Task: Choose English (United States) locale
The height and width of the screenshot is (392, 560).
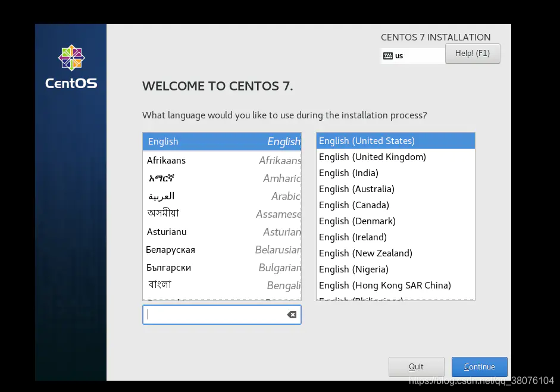Action: pyautogui.click(x=395, y=140)
